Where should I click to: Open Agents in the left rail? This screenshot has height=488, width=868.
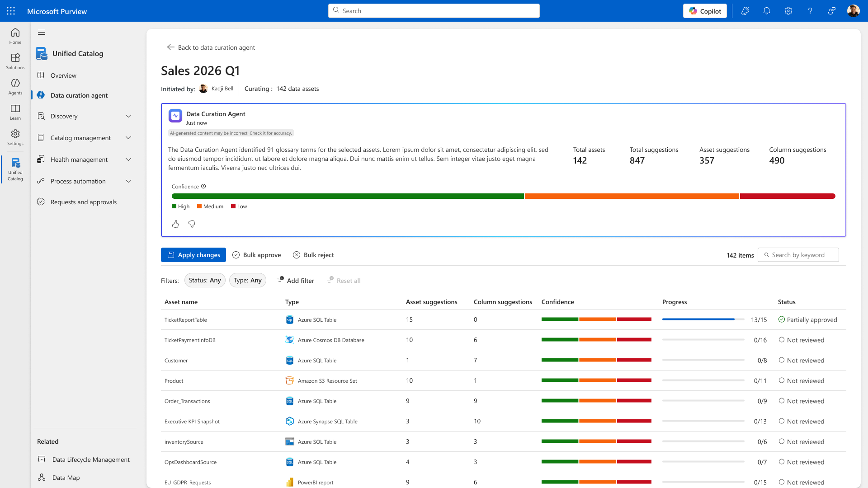(15, 87)
